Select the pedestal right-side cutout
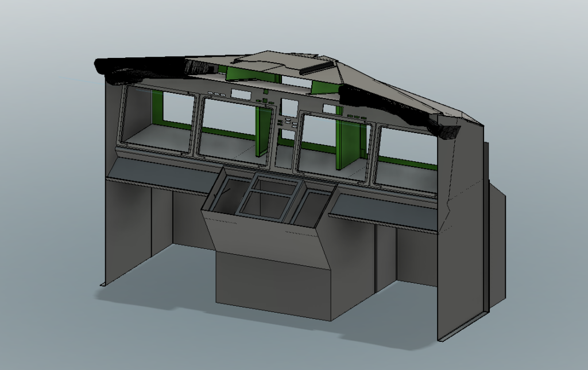 click(312, 207)
